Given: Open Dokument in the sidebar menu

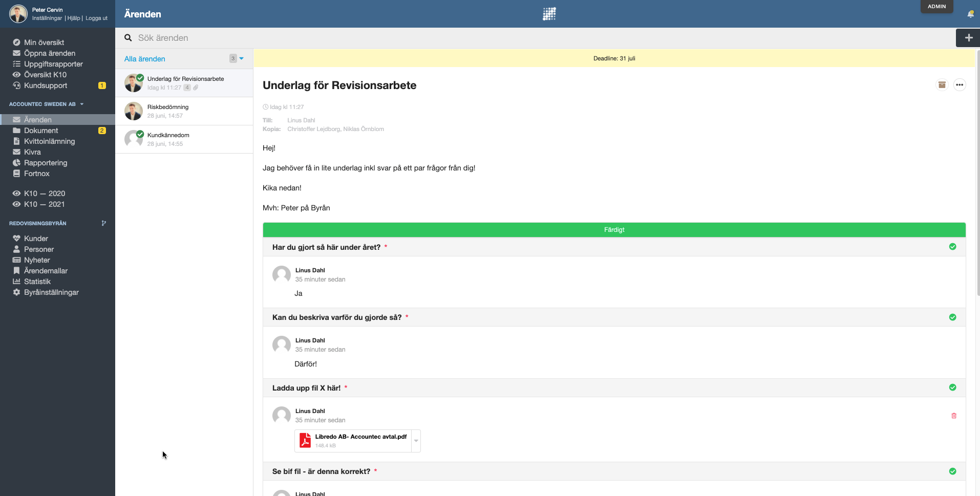Looking at the screenshot, I should pos(41,131).
